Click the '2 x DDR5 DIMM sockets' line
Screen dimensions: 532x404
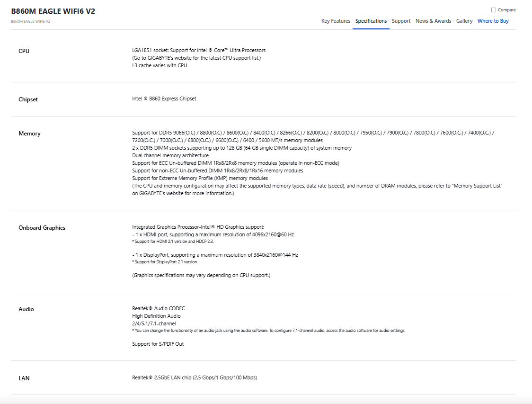point(242,148)
